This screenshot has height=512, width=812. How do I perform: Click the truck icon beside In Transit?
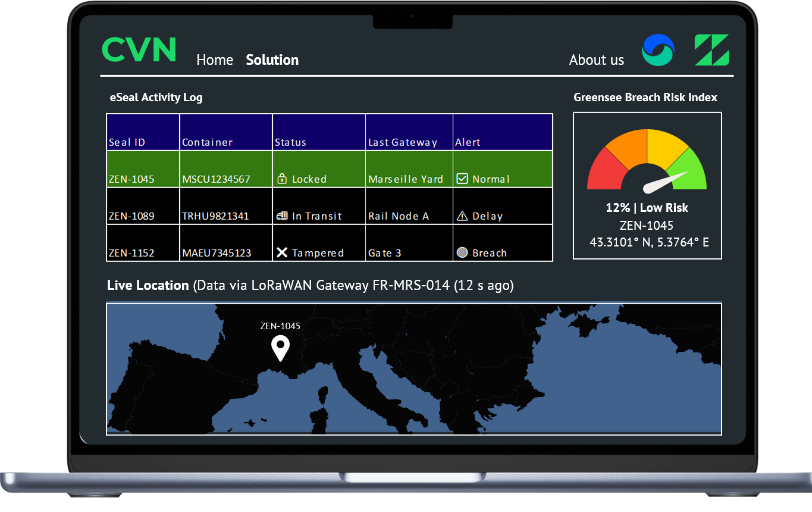click(x=282, y=216)
